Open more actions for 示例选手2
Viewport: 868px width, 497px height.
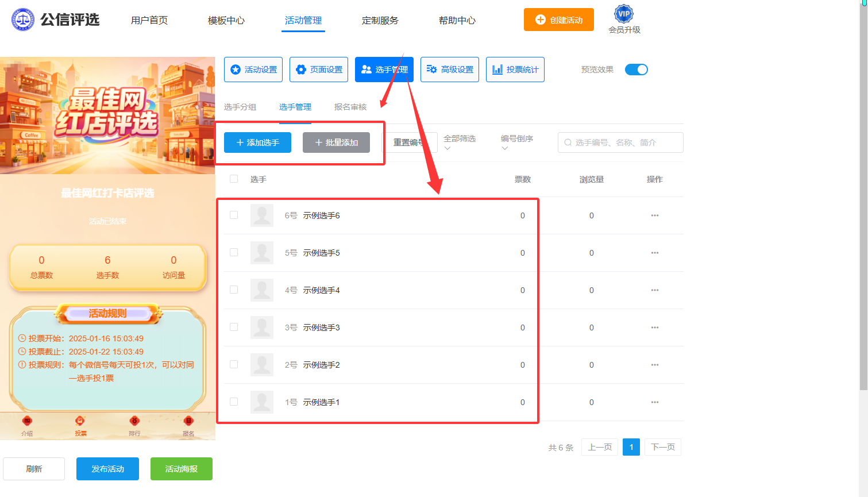pyautogui.click(x=655, y=365)
